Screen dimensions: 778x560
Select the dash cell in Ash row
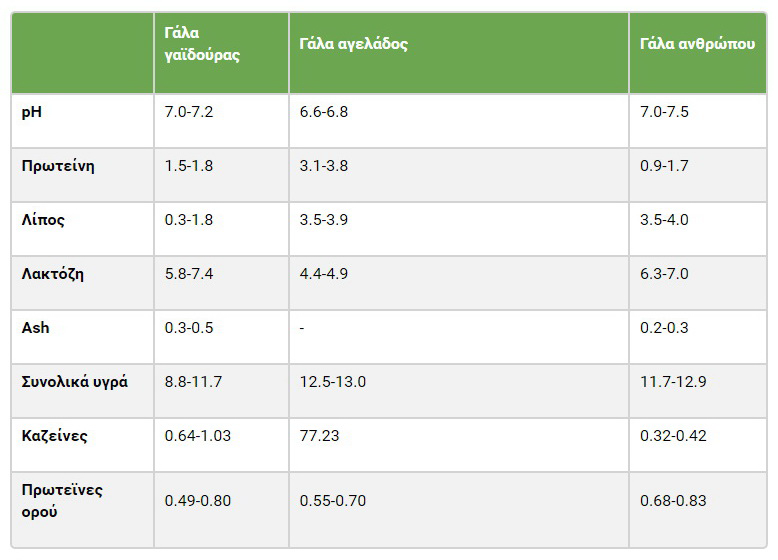[x=302, y=328]
